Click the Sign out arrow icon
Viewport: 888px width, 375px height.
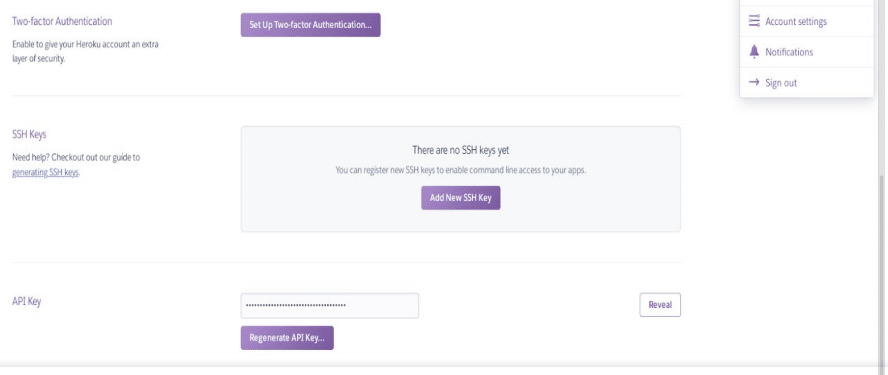[754, 83]
